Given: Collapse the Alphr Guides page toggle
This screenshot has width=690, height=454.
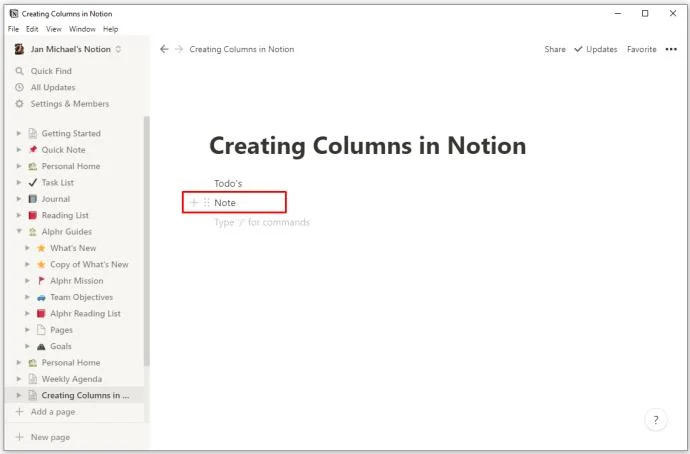Looking at the screenshot, I should pyautogui.click(x=19, y=231).
